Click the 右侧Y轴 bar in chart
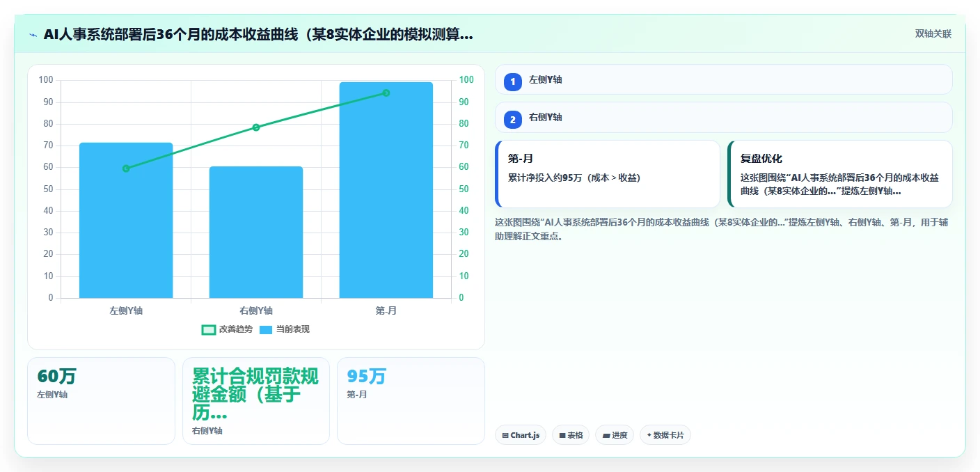Screen dimensions: 980x472 tap(256, 232)
